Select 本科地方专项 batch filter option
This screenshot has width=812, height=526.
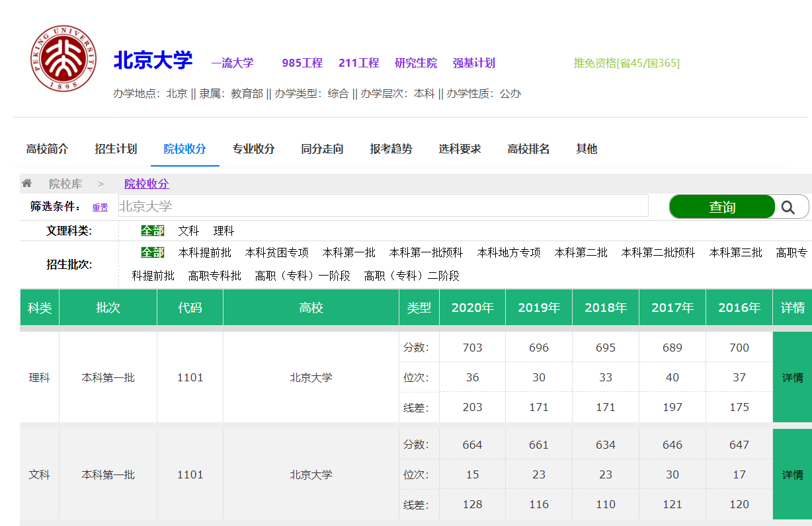click(x=508, y=252)
